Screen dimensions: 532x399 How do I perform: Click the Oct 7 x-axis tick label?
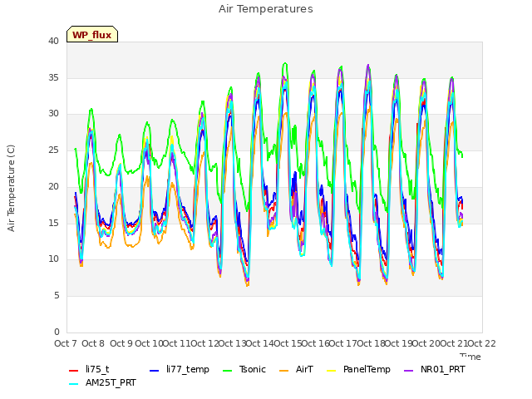point(66,343)
